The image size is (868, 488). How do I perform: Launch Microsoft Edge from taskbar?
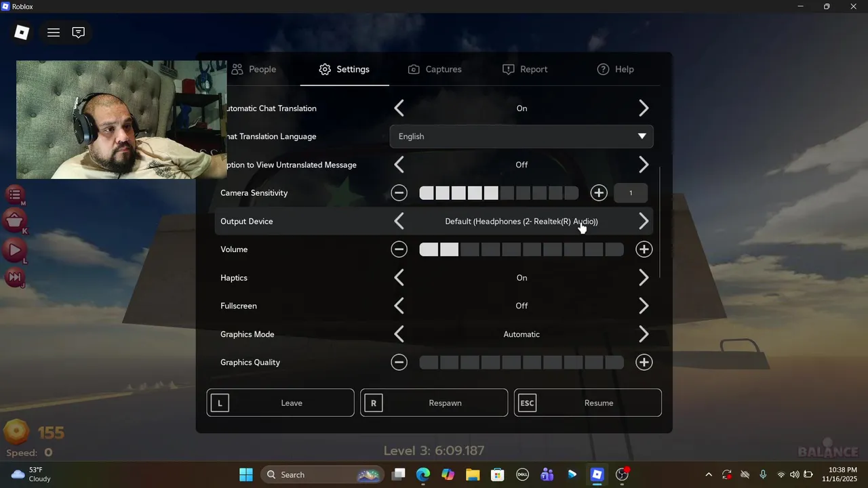pyautogui.click(x=423, y=474)
